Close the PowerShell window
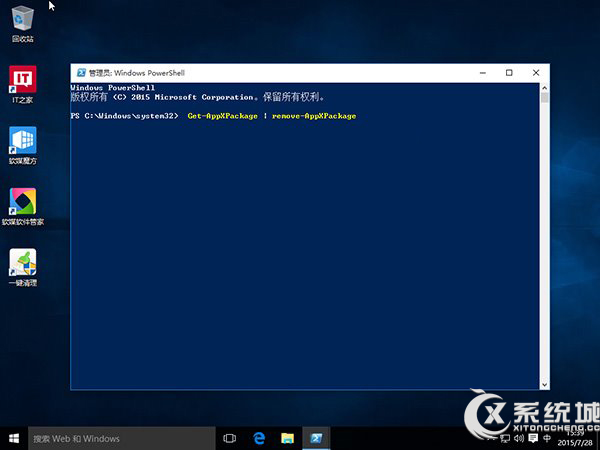Screen dimensions: 600x450 536,73
